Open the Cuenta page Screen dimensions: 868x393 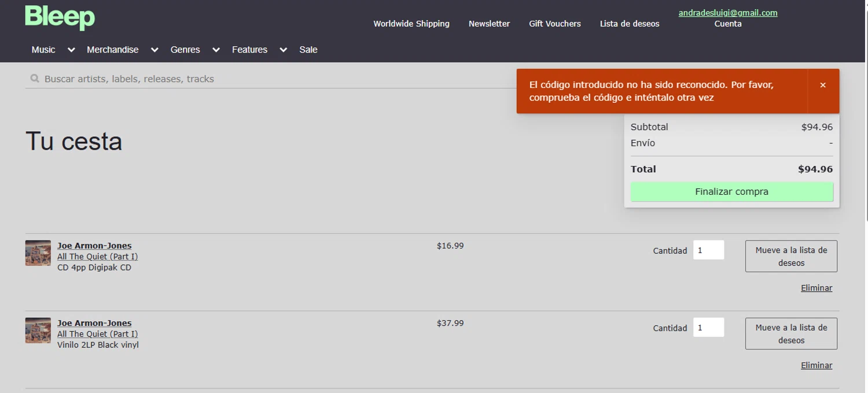point(728,24)
